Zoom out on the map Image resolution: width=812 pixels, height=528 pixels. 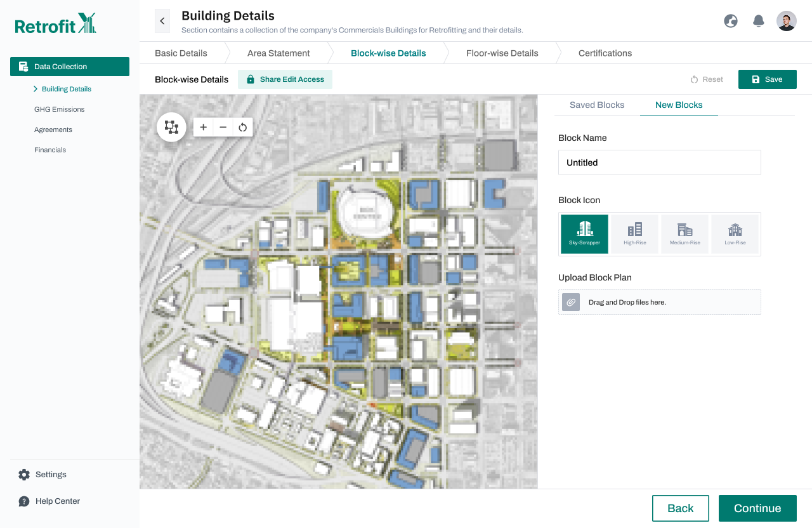223,127
